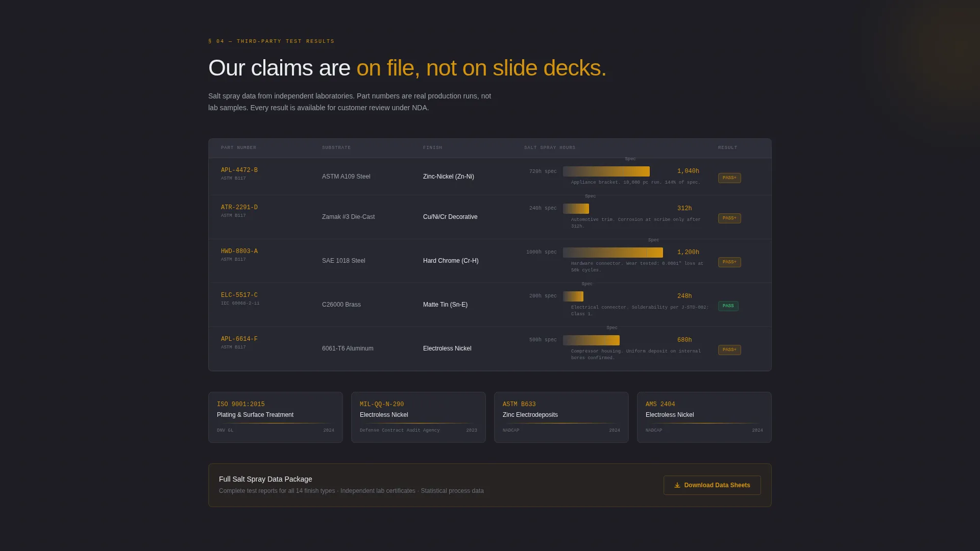Click the Matte Tin (Sn-E) finish cell
980x551 pixels.
[445, 305]
